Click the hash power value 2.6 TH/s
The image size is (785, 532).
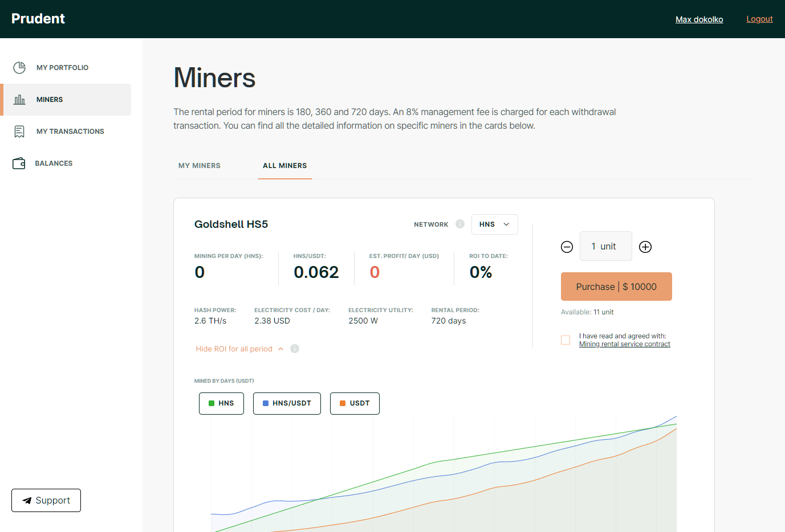pyautogui.click(x=210, y=321)
